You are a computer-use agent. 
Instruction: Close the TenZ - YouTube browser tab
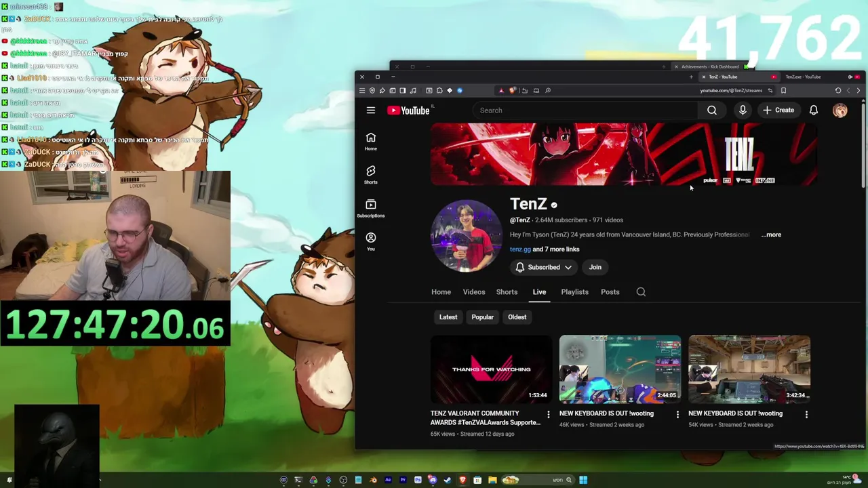pos(703,77)
